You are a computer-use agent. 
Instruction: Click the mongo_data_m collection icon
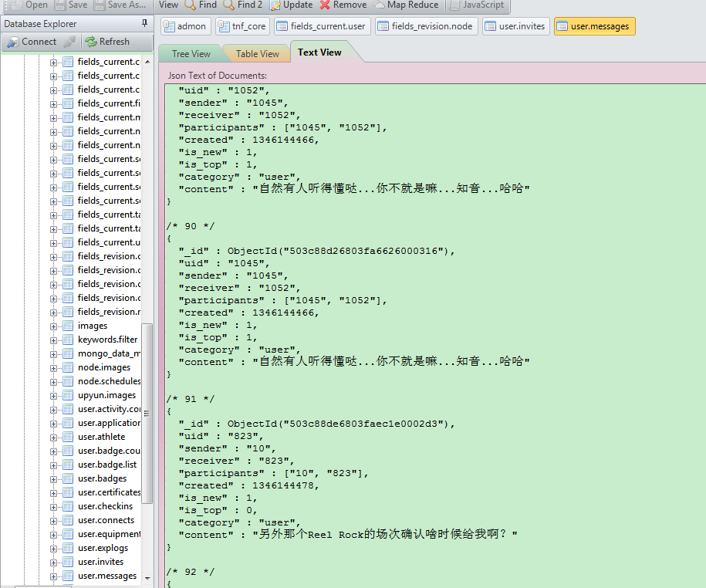pos(68,353)
